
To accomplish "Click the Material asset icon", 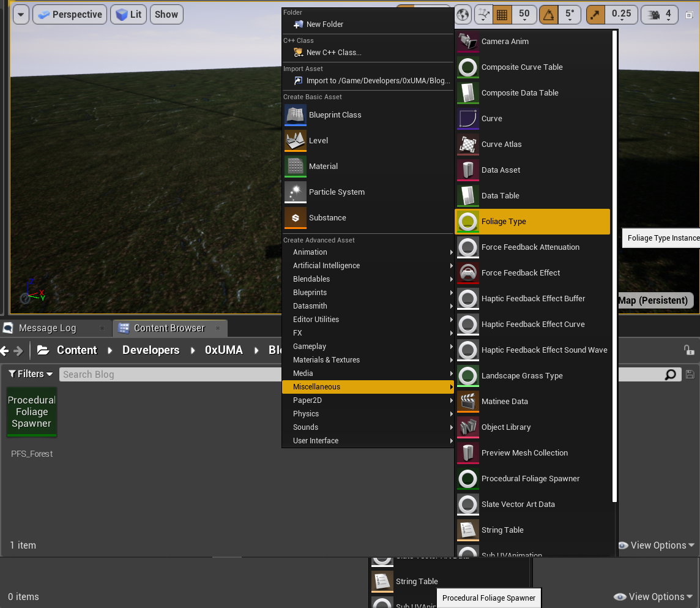I will [x=296, y=167].
